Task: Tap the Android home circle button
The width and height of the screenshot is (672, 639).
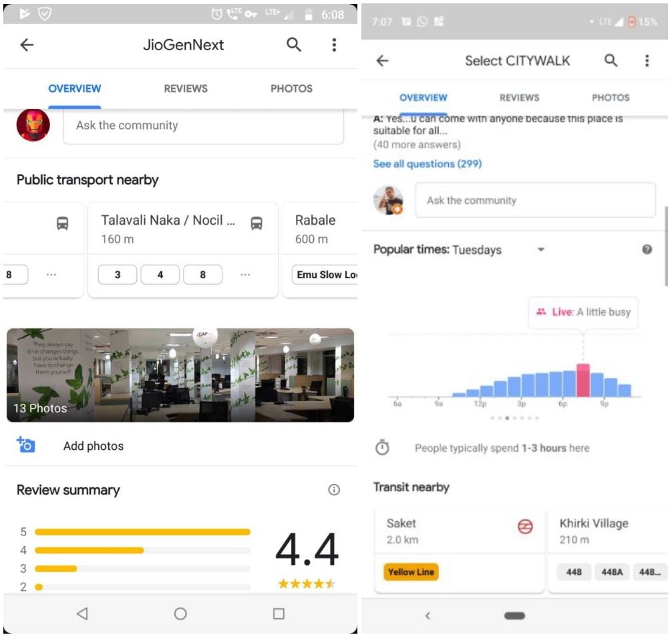Action: [x=180, y=614]
